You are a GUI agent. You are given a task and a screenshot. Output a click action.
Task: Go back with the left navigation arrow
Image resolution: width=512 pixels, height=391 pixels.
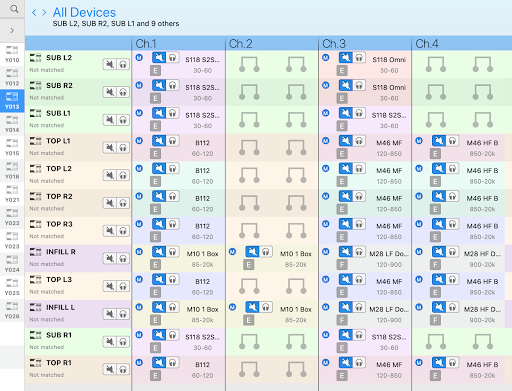pos(34,13)
